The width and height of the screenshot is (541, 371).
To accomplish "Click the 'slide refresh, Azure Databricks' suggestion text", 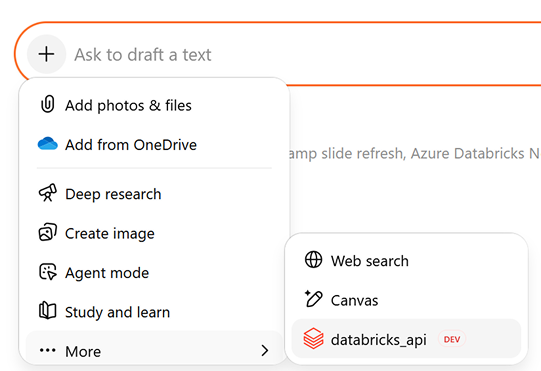I will point(423,154).
